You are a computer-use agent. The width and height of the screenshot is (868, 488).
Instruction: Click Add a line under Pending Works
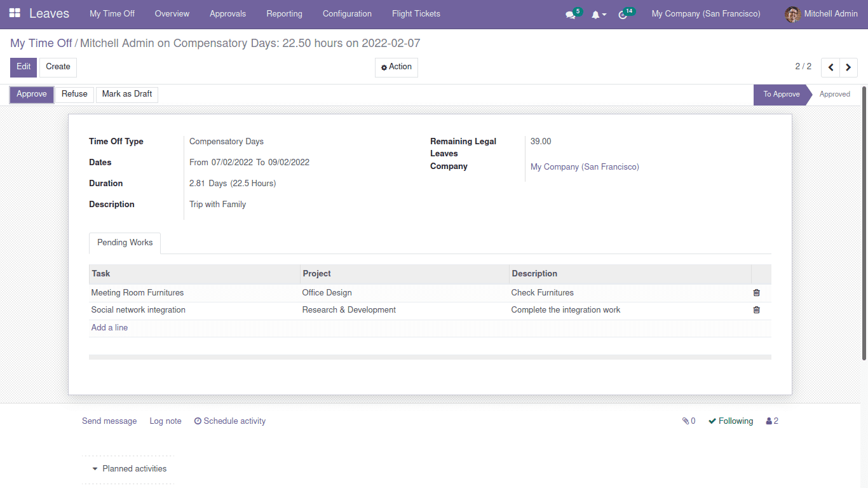click(x=109, y=327)
